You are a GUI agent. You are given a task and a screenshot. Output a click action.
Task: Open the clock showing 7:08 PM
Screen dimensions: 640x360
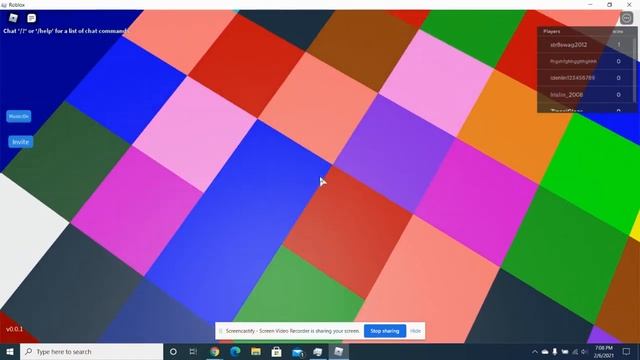coord(604,351)
